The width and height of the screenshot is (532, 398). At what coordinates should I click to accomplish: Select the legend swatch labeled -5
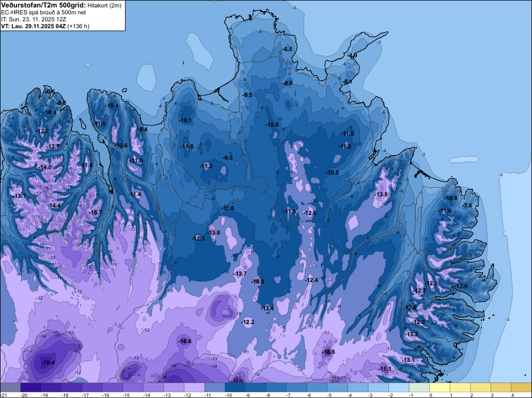click(x=338, y=387)
